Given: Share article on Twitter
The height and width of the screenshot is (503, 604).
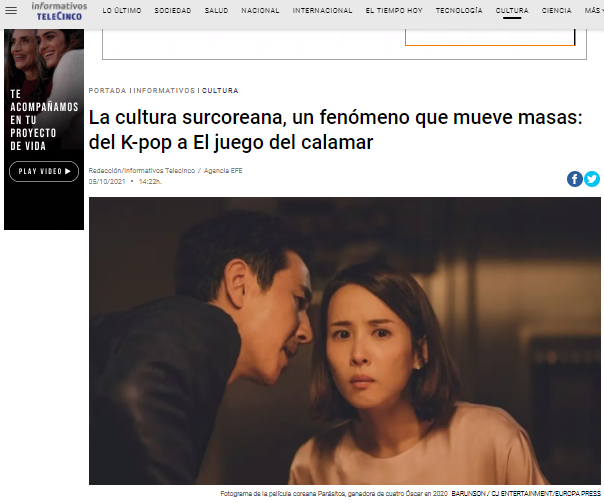Looking at the screenshot, I should coord(592,179).
